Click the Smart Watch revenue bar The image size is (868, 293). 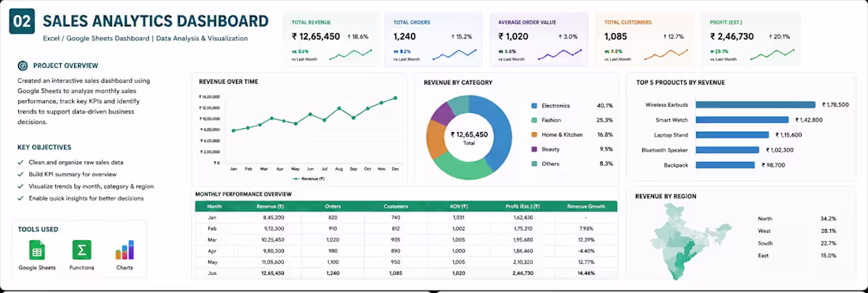pyautogui.click(x=742, y=119)
